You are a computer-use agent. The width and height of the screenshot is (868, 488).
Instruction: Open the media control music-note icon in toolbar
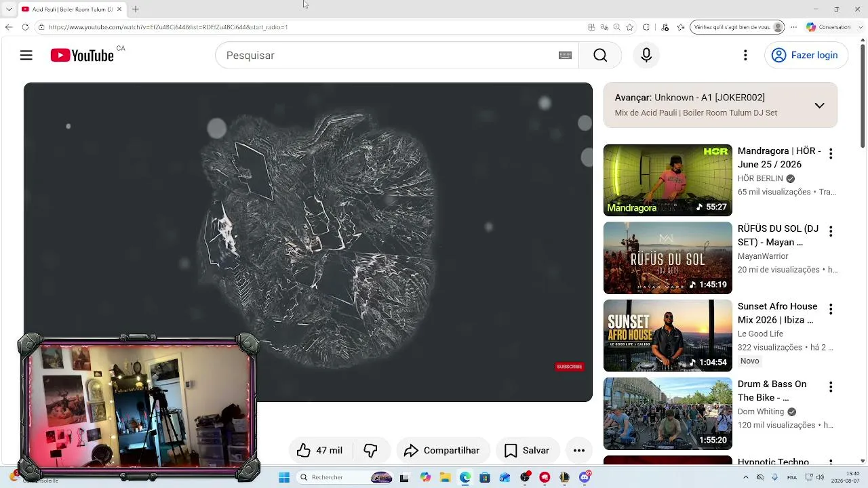pos(665,27)
